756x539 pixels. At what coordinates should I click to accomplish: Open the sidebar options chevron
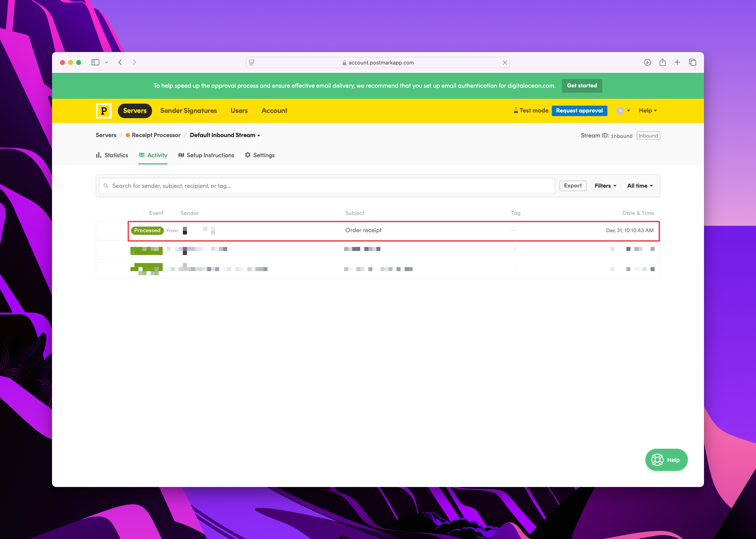pyautogui.click(x=106, y=62)
